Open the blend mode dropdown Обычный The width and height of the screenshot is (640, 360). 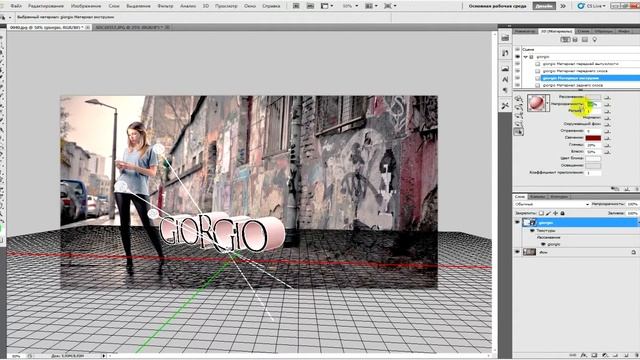click(x=551, y=204)
